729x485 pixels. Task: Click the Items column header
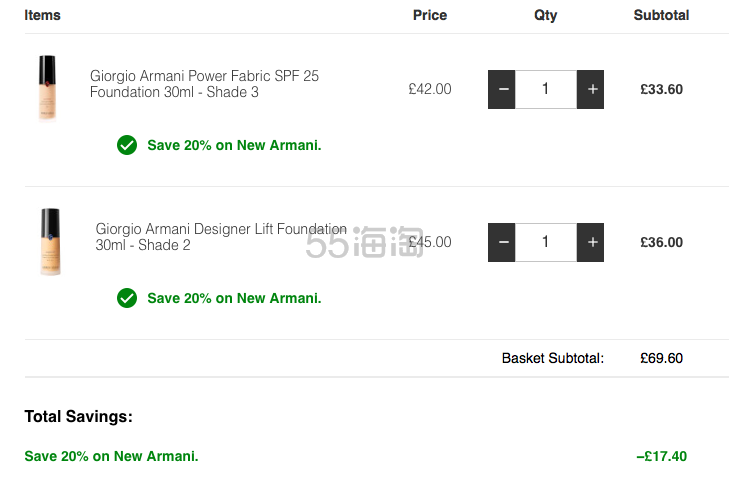point(42,15)
